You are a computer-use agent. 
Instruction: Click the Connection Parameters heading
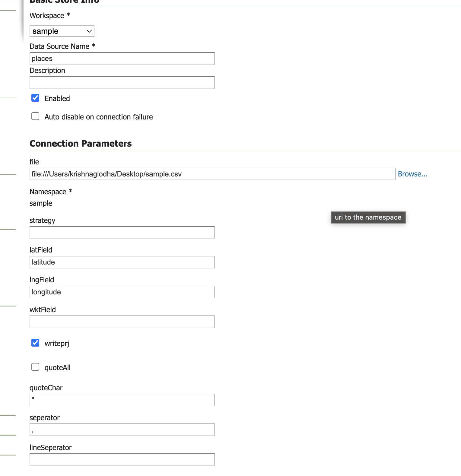pyautogui.click(x=81, y=144)
